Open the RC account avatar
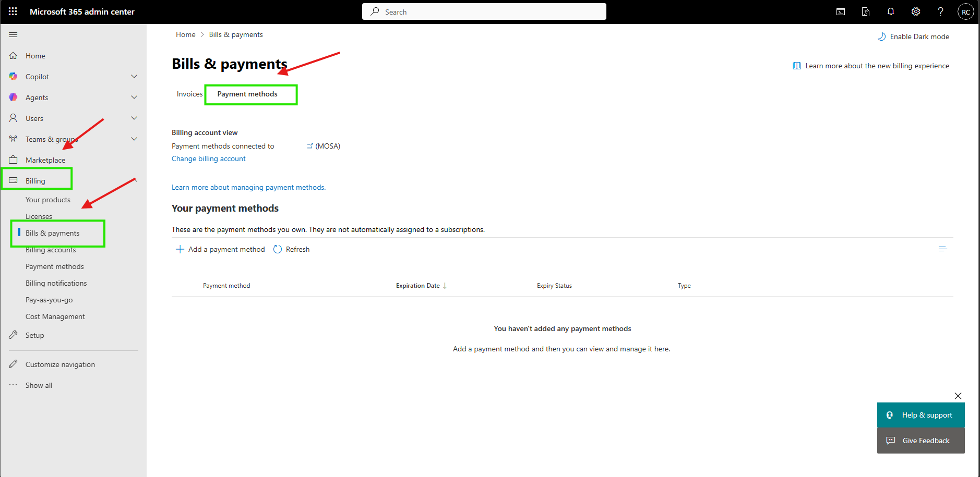Image resolution: width=980 pixels, height=477 pixels. pyautogui.click(x=966, y=11)
